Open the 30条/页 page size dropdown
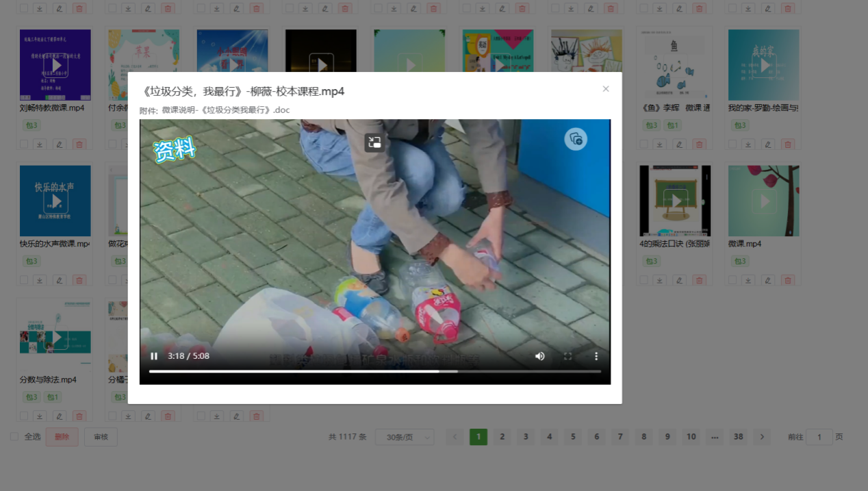Viewport: 868px width, 491px height. coord(409,437)
